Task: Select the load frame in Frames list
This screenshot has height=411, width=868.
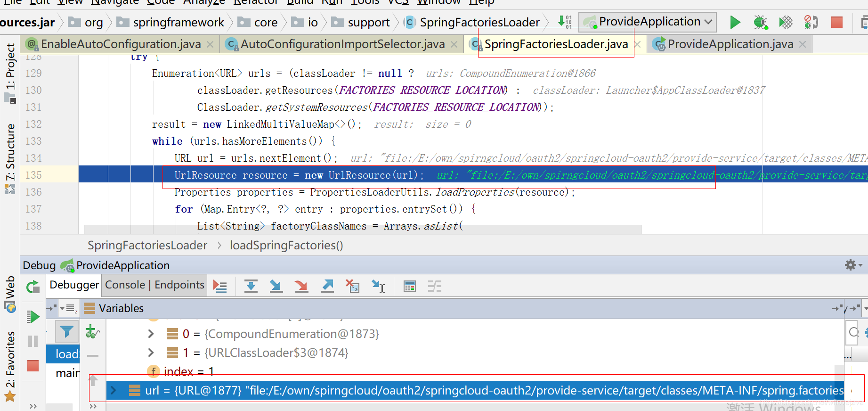Action: tap(64, 354)
